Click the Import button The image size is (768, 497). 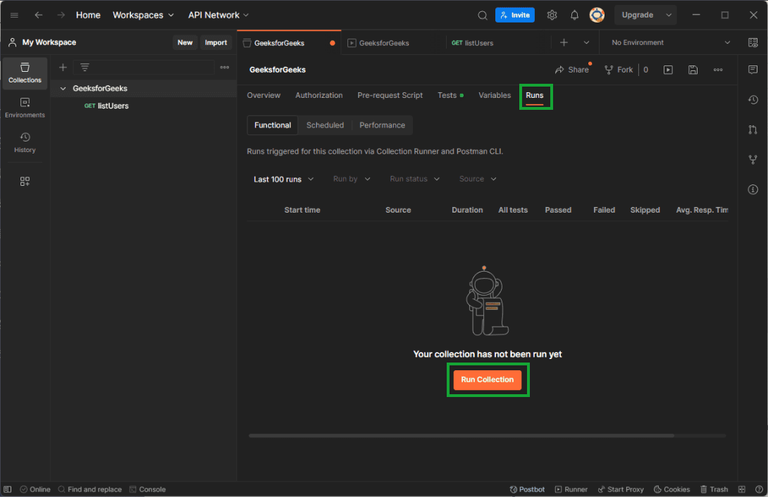216,43
